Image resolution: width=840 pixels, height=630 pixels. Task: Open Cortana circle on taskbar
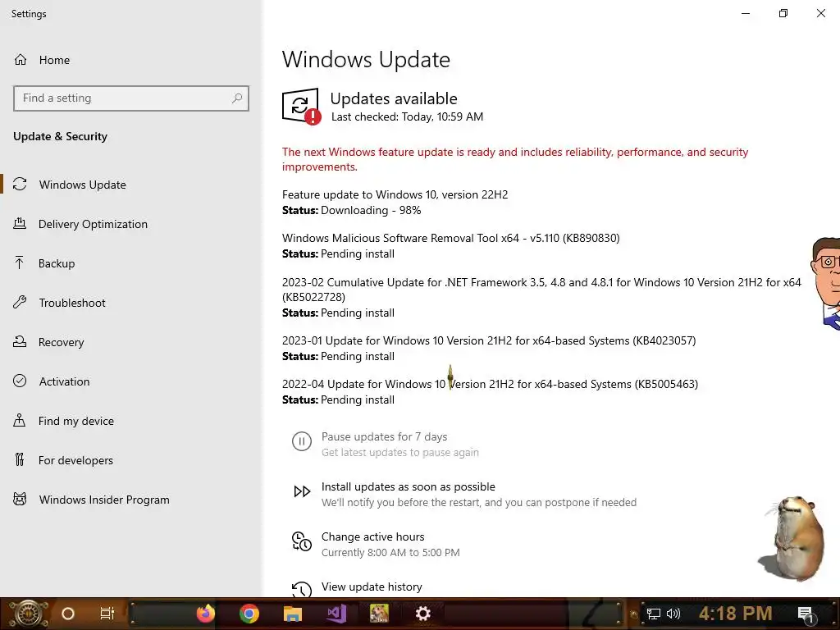coord(68,614)
